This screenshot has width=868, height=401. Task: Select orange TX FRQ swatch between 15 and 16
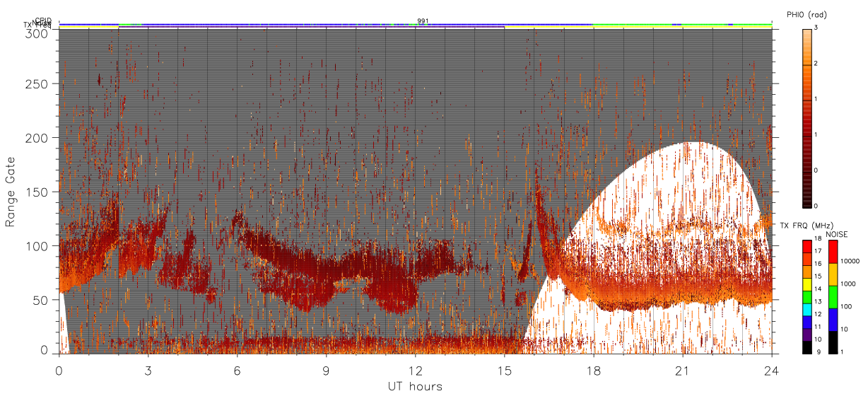[807, 272]
